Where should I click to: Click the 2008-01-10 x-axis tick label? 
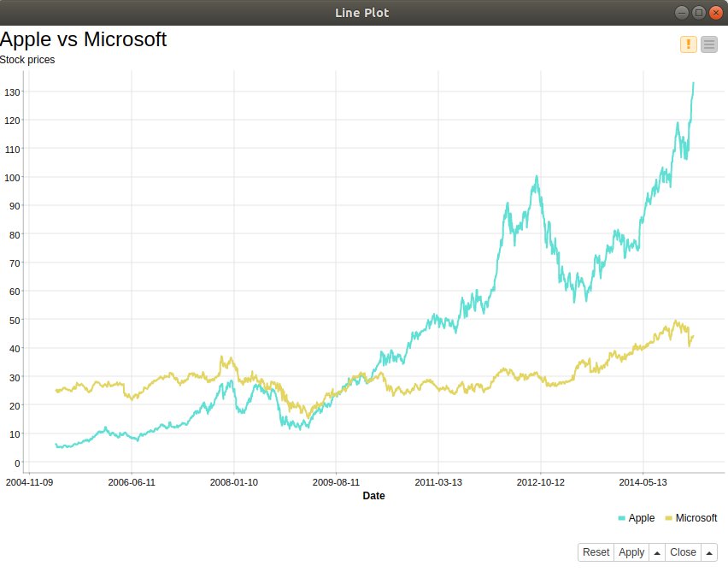click(234, 482)
